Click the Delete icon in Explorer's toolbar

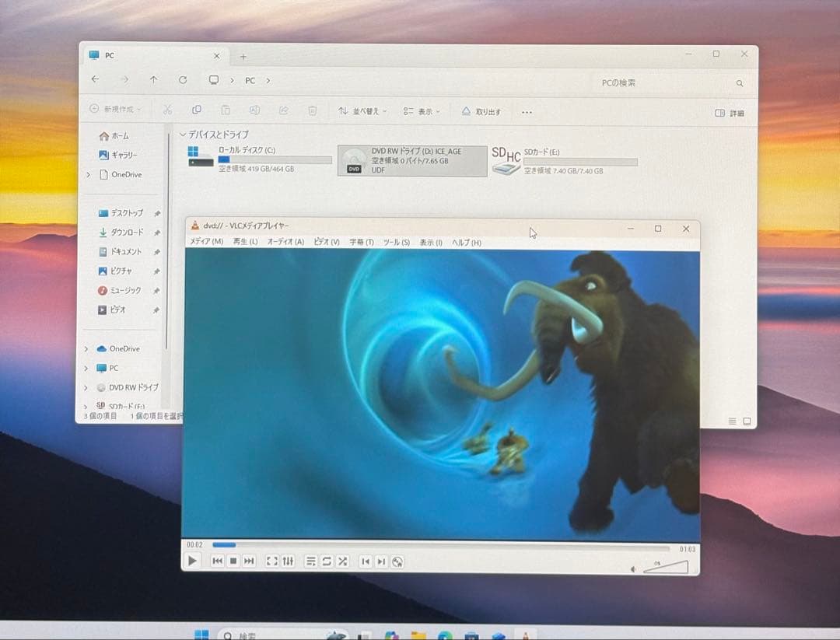pos(312,111)
